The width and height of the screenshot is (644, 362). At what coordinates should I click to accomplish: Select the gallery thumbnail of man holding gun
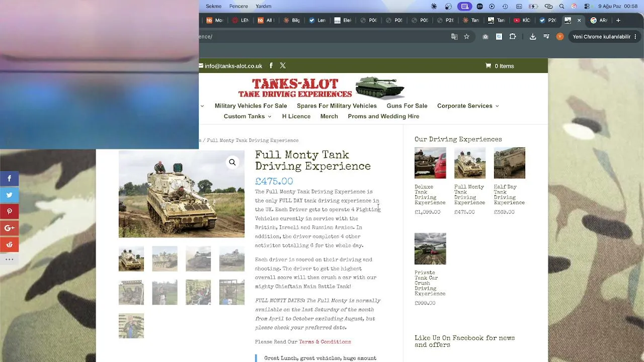pyautogui.click(x=131, y=326)
